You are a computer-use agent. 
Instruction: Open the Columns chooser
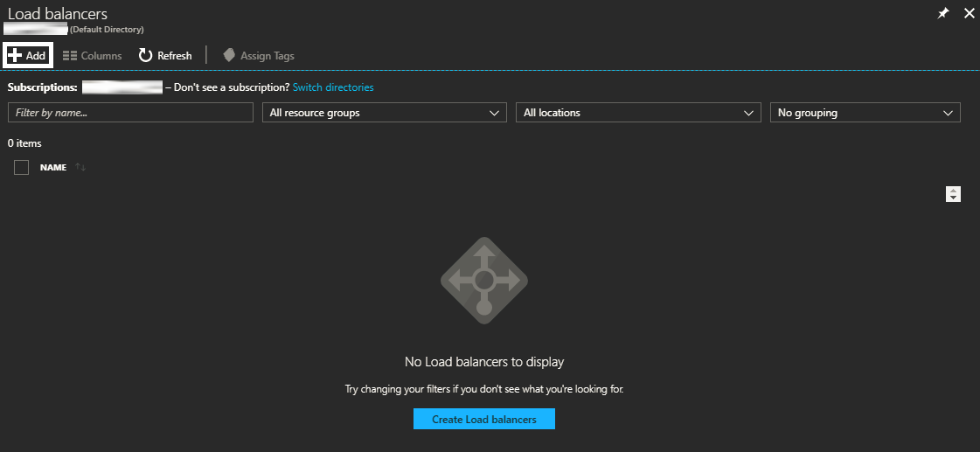(x=93, y=56)
